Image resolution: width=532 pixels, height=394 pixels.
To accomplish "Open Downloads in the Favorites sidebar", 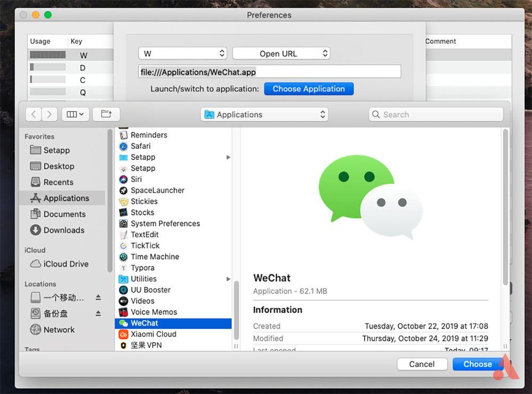I will click(63, 230).
